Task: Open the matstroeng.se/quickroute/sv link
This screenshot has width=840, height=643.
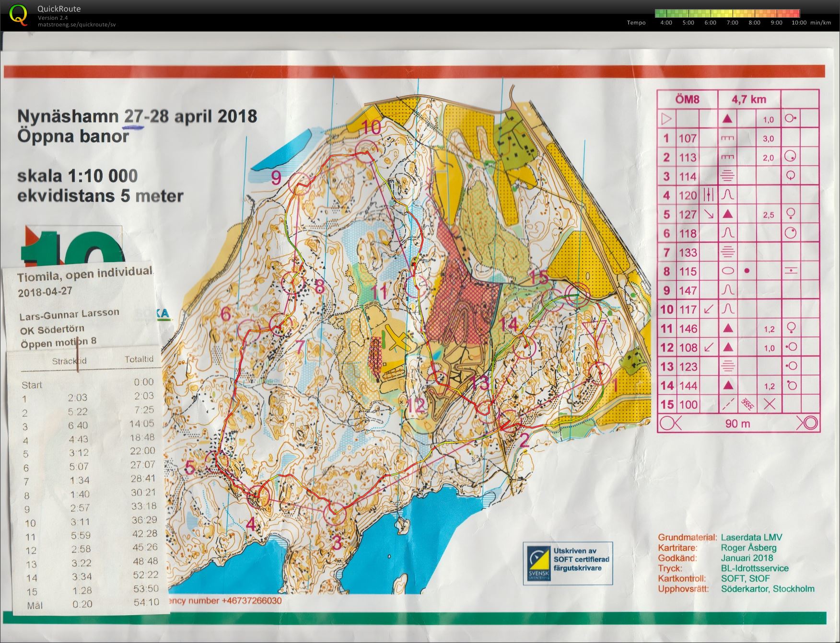Action: (77, 24)
